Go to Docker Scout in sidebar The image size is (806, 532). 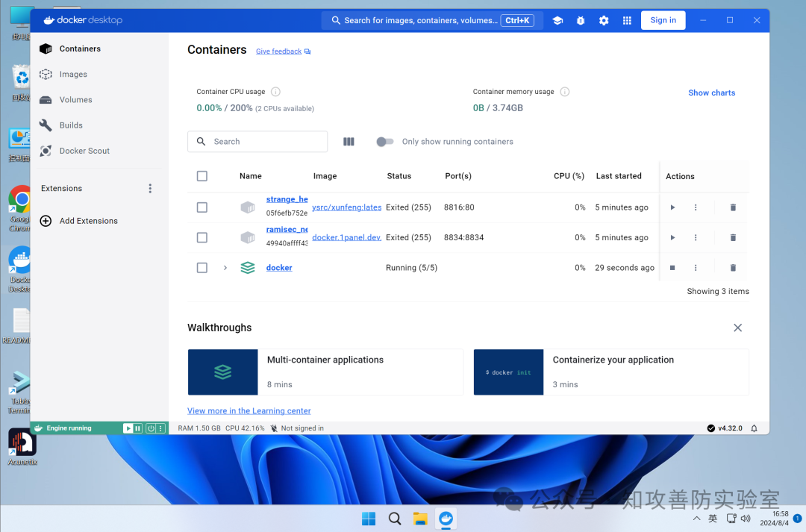click(99, 151)
